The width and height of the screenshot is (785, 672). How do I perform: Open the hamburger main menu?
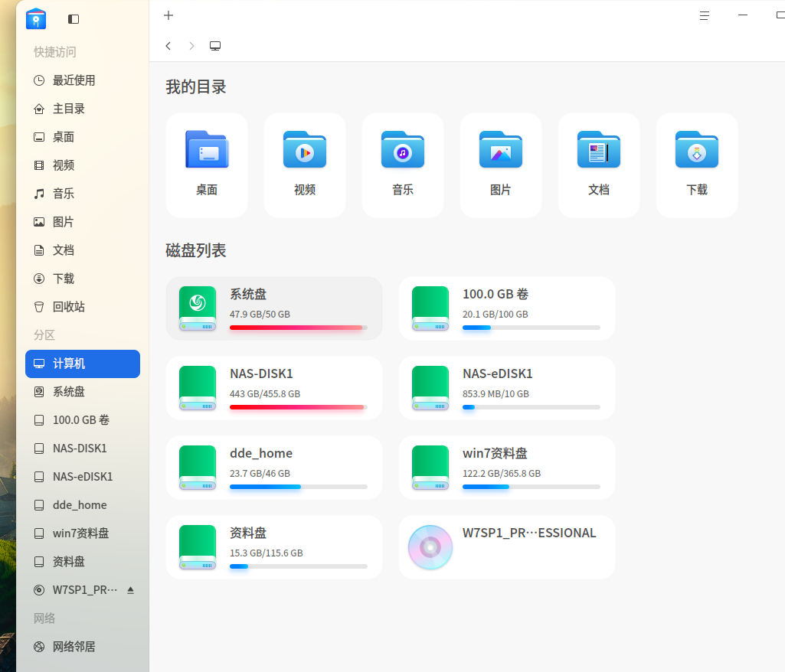coord(705,15)
